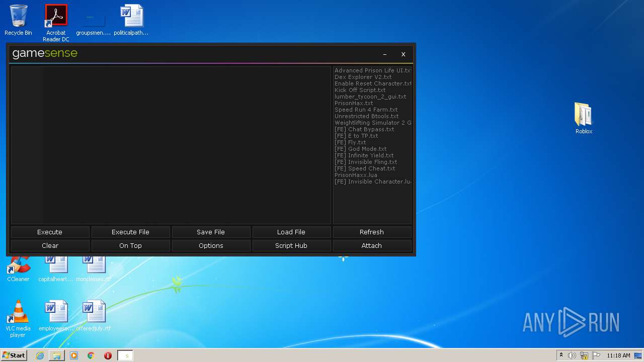Click the Load File button
Screen dimensions: 644x362
(x=291, y=232)
